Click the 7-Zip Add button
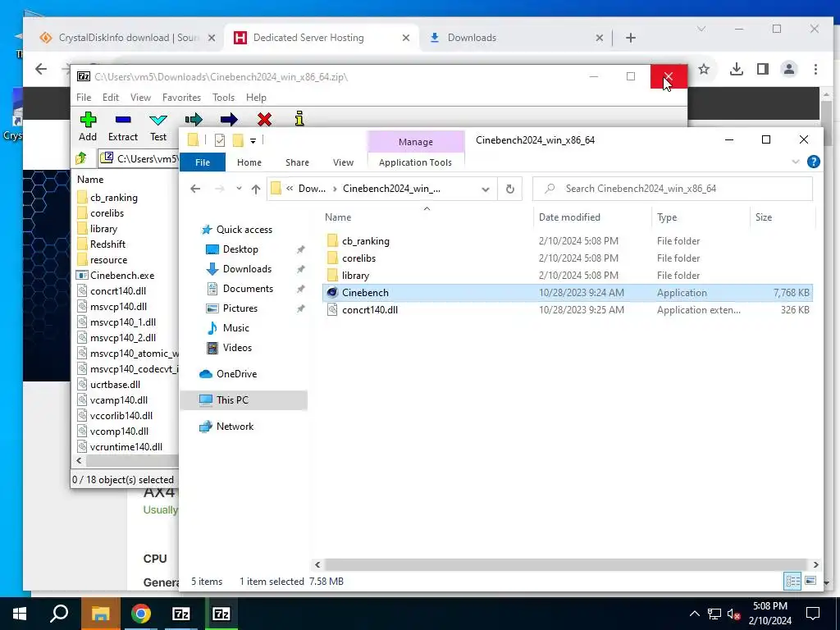840x630 pixels. [88, 127]
